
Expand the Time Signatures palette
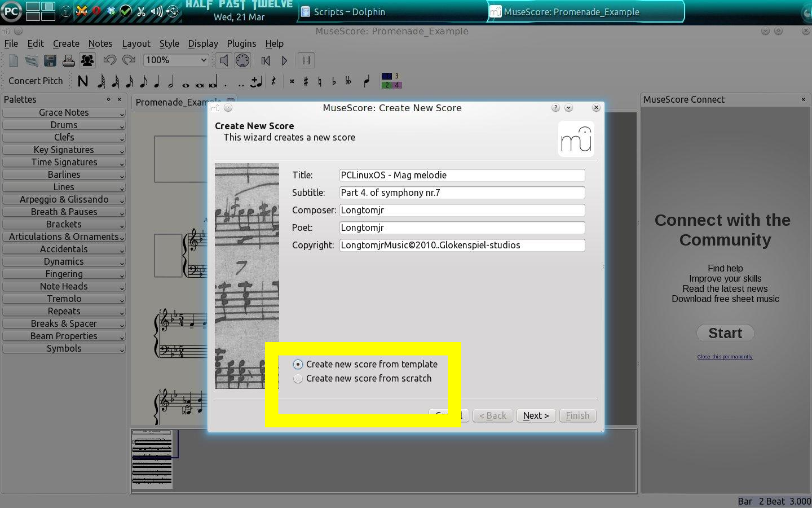coord(64,162)
